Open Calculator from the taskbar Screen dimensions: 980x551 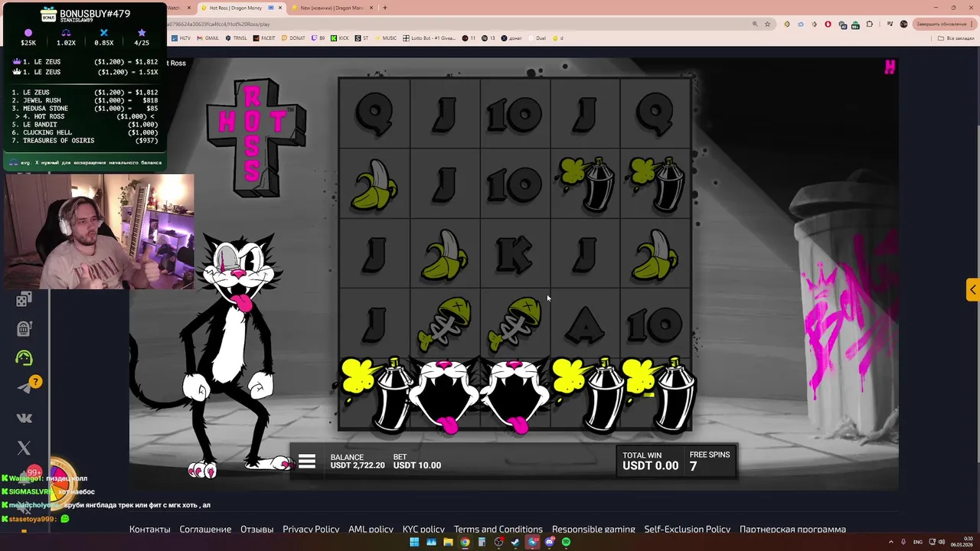pos(482,542)
